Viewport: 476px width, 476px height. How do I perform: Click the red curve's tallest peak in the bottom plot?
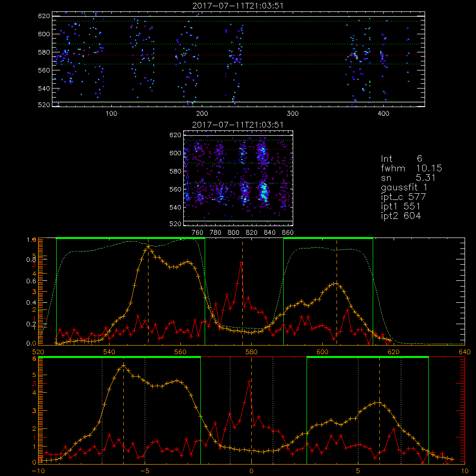tap(249, 381)
